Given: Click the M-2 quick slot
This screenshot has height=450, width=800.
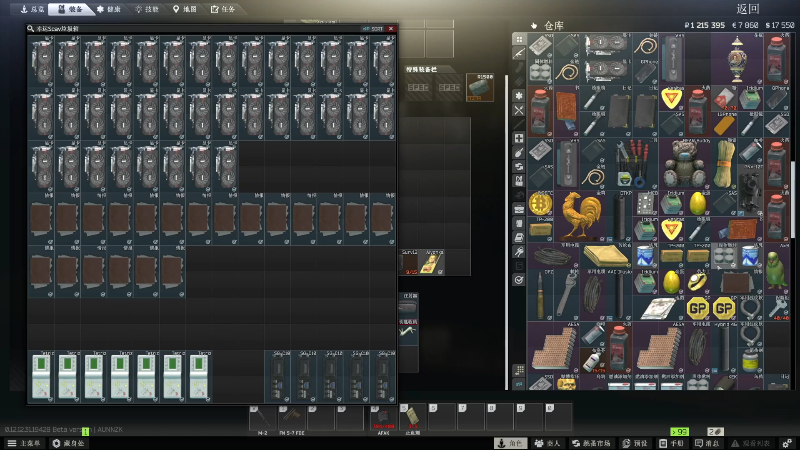Looking at the screenshot, I should pos(263,419).
